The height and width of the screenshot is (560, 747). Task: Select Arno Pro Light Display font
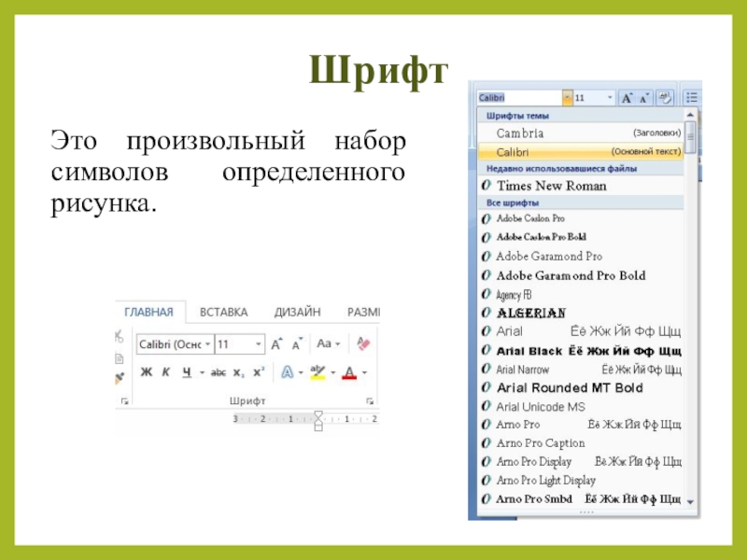coord(581,480)
